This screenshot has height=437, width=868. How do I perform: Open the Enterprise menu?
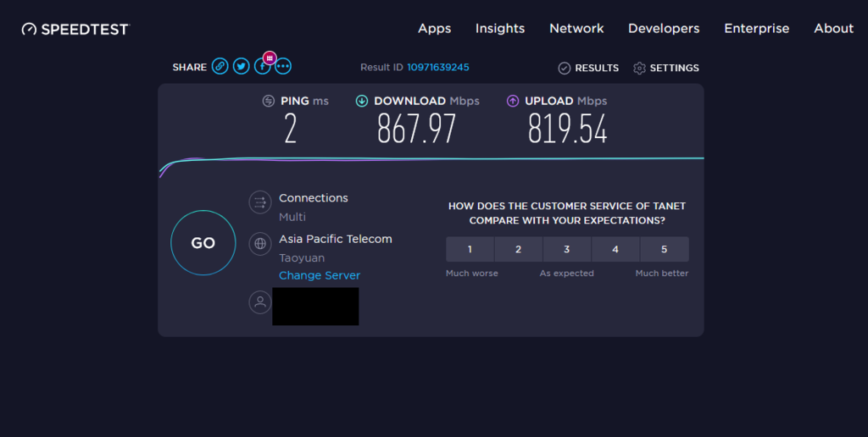[757, 29]
